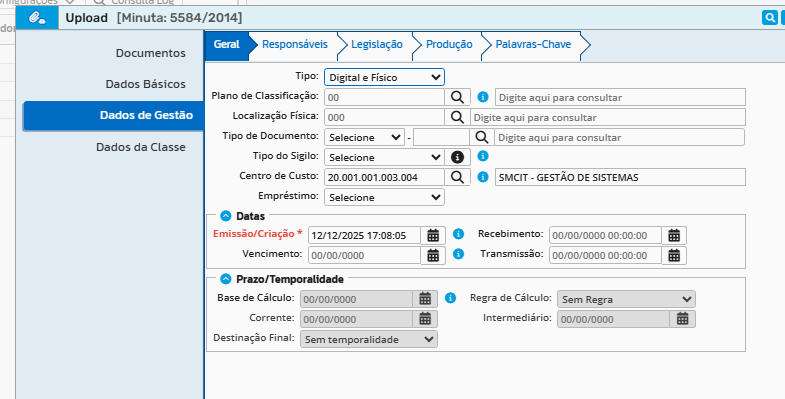Open the Tipo de Documento Selecione dropdown
This screenshot has width=785, height=399.
[364, 137]
